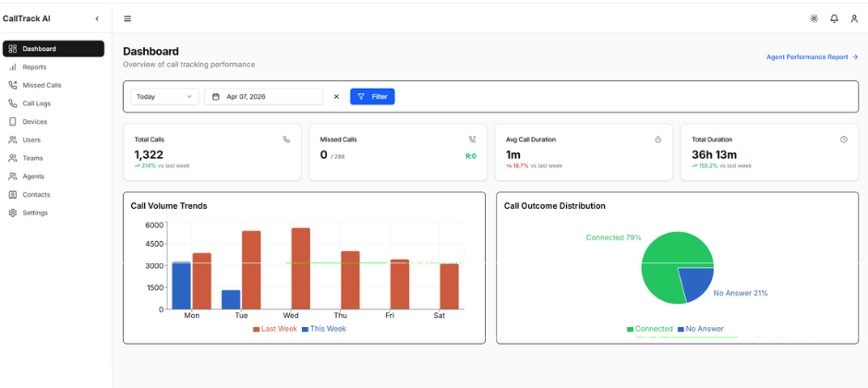The height and width of the screenshot is (388, 868).
Task: Click the timer icon in Avg Call Duration card
Action: pyautogui.click(x=658, y=139)
